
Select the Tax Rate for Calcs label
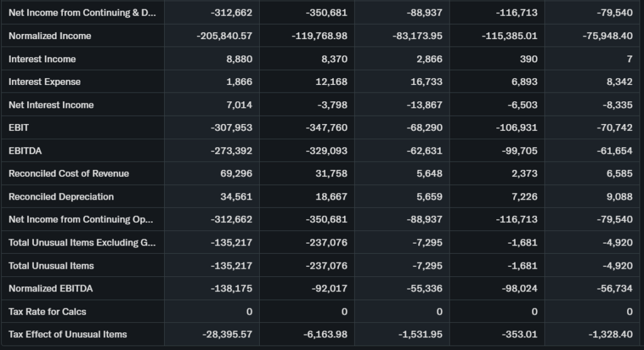47,312
